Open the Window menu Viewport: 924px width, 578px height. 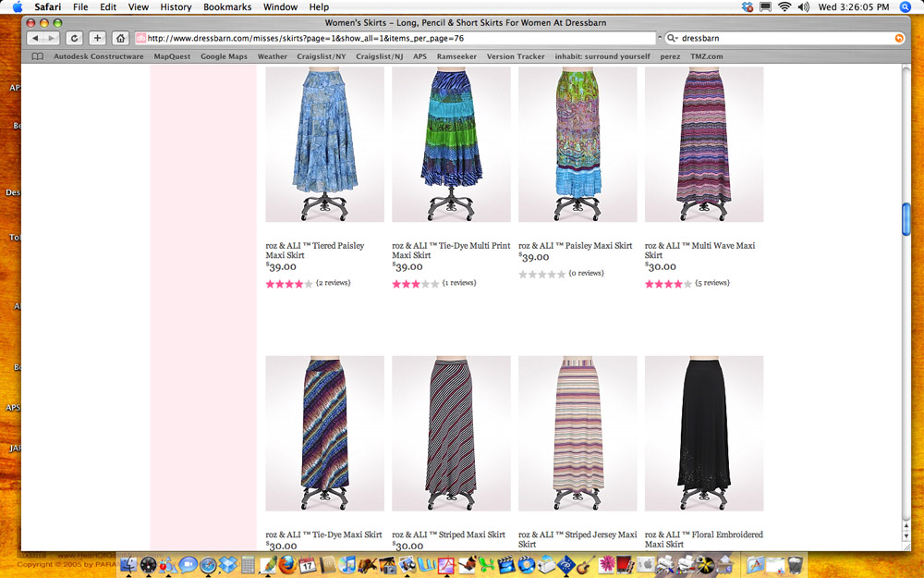click(280, 7)
